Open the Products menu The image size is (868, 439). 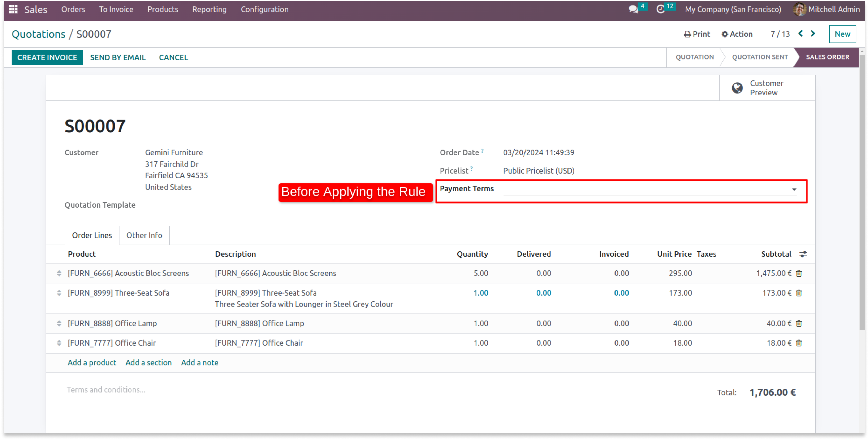[x=163, y=9]
